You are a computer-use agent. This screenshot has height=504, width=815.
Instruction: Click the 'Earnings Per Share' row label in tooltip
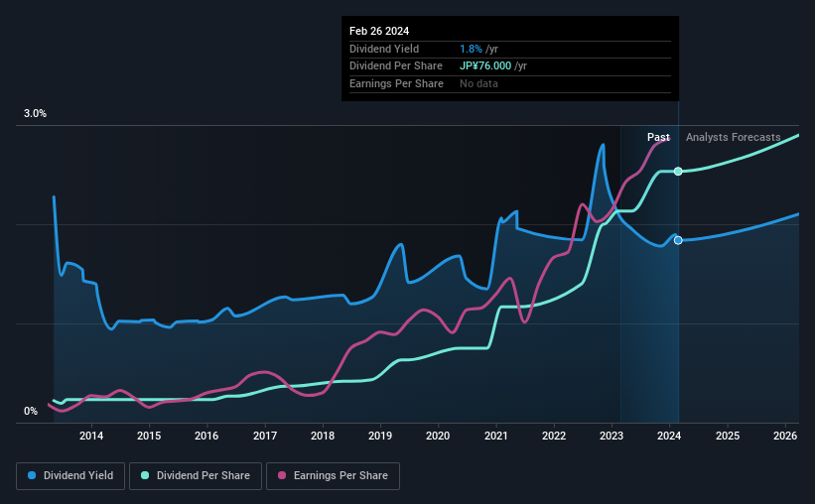396,83
